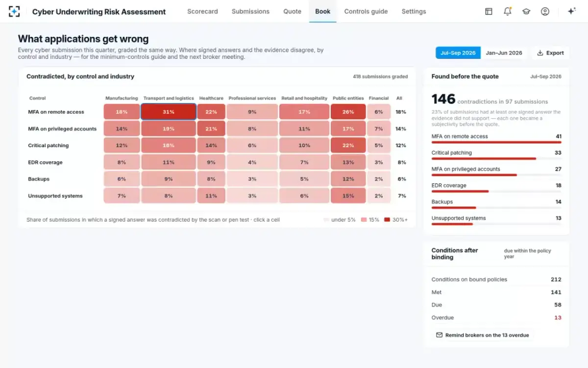The height and width of the screenshot is (368, 588).
Task: Click the Overdue 13 row
Action: tap(496, 317)
